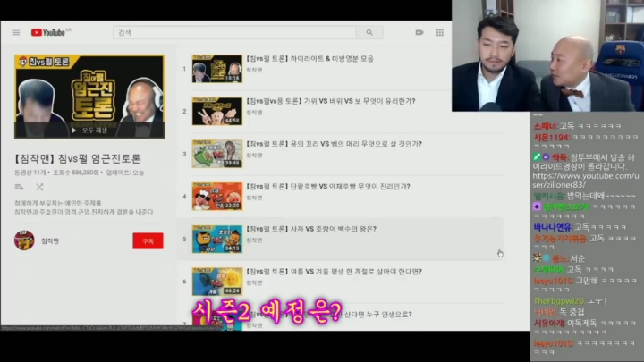
Task: Open thumbnail of 사자 VS 호랑이 video
Action: tap(217, 239)
